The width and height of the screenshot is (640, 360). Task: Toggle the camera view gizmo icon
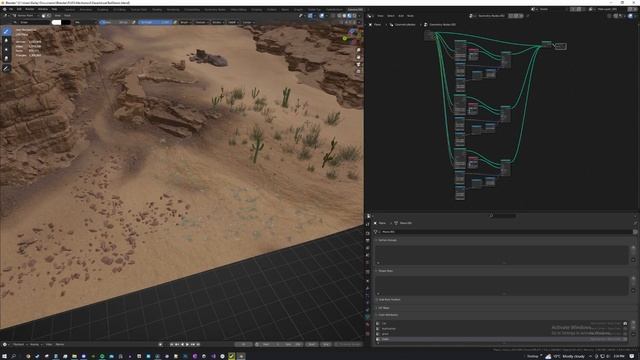[358, 64]
